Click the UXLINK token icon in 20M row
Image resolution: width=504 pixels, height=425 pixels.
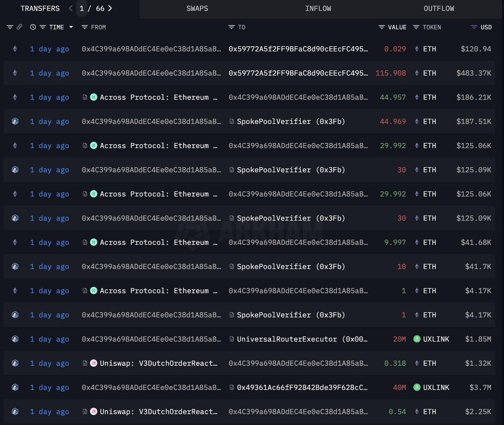pos(417,339)
